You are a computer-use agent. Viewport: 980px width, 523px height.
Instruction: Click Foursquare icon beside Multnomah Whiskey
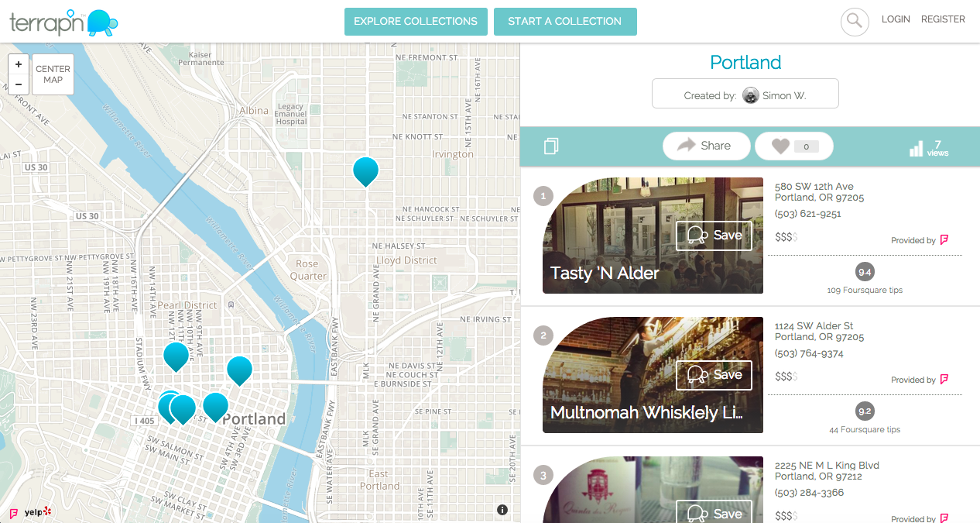(944, 380)
